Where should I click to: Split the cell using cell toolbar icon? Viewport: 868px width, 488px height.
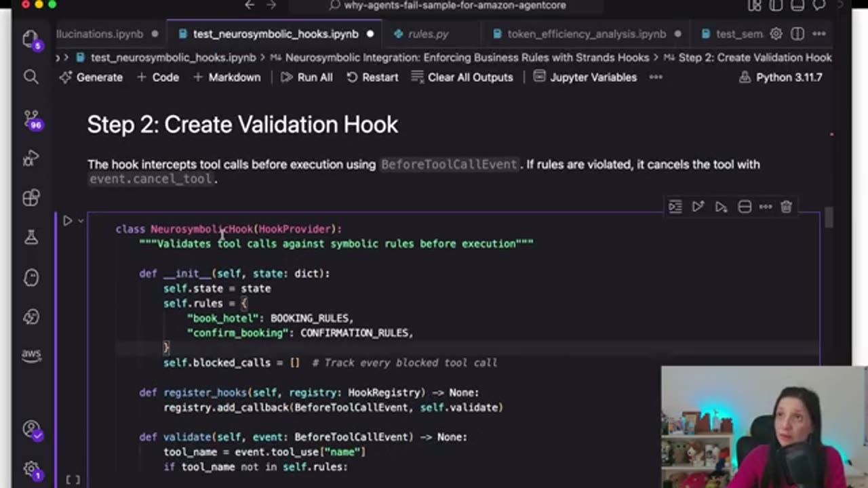click(744, 207)
